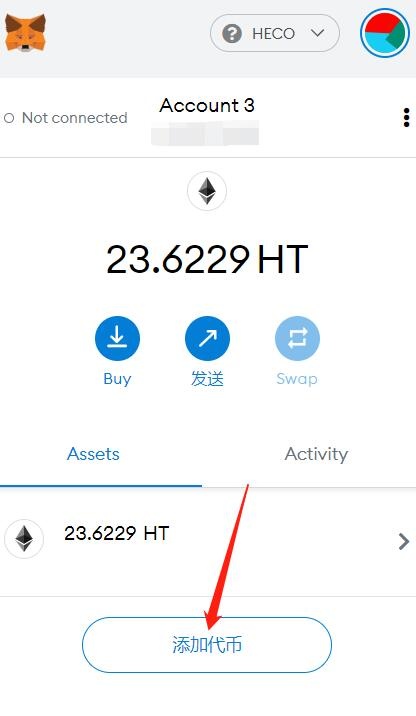
Task: Copy the Account 3 address
Action: (x=205, y=132)
